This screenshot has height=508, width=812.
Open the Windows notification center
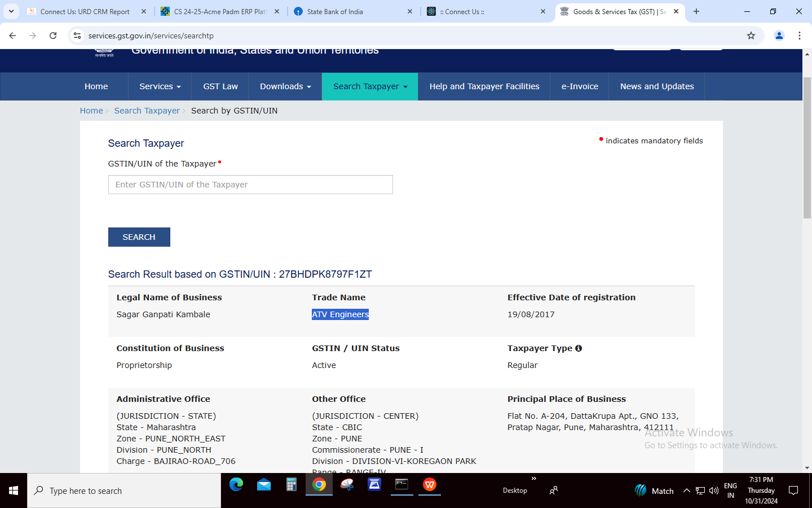tap(793, 491)
